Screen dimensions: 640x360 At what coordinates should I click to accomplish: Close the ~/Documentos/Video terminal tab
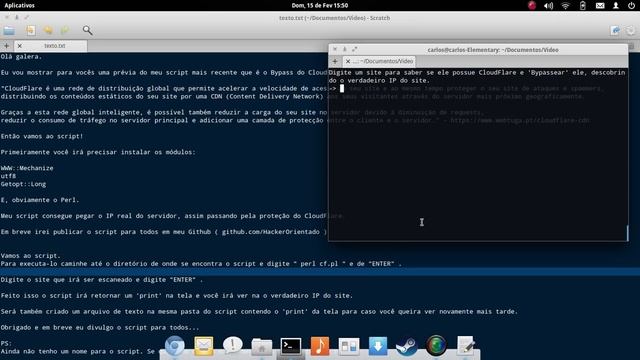click(x=348, y=61)
